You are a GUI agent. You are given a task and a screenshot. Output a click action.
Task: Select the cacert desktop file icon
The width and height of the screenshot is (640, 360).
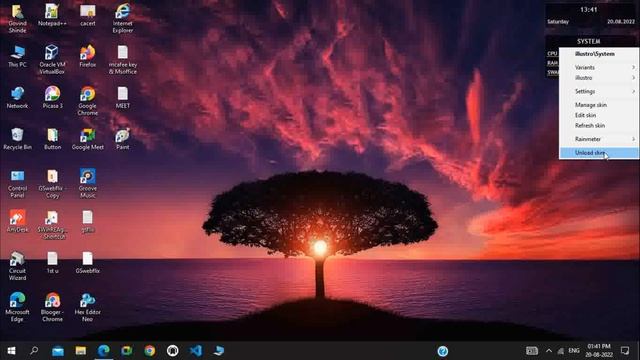click(87, 15)
